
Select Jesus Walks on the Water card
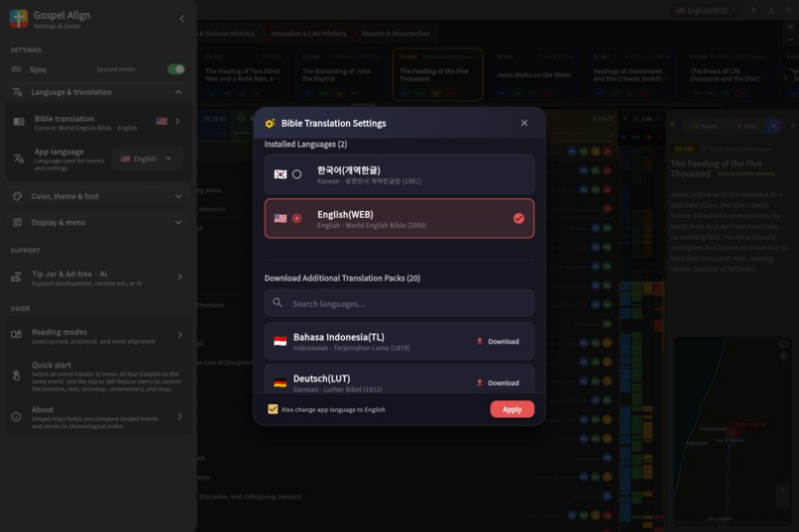coord(534,74)
